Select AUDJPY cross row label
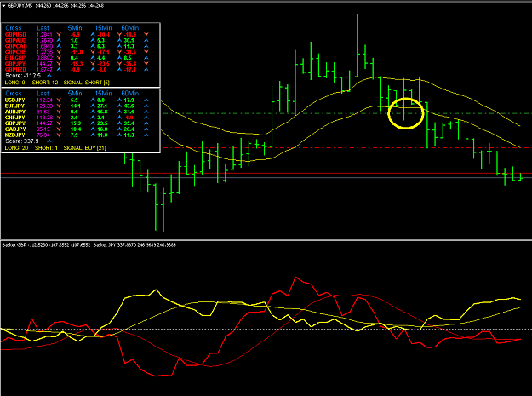 [x=15, y=112]
